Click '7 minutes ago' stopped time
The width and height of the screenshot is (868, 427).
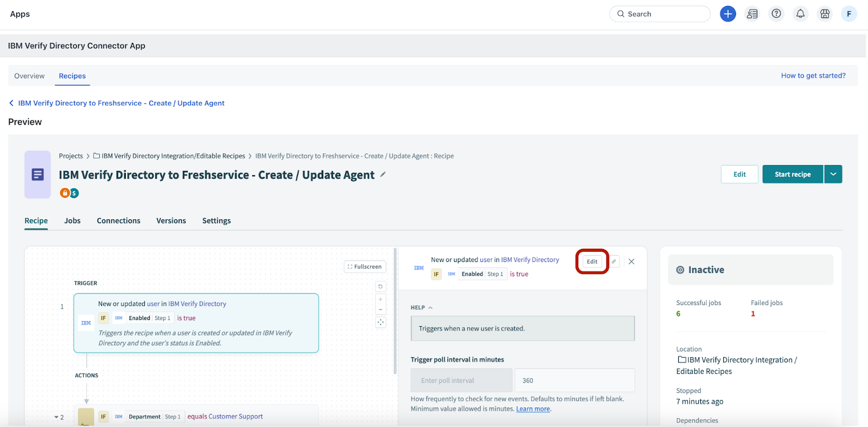(700, 401)
